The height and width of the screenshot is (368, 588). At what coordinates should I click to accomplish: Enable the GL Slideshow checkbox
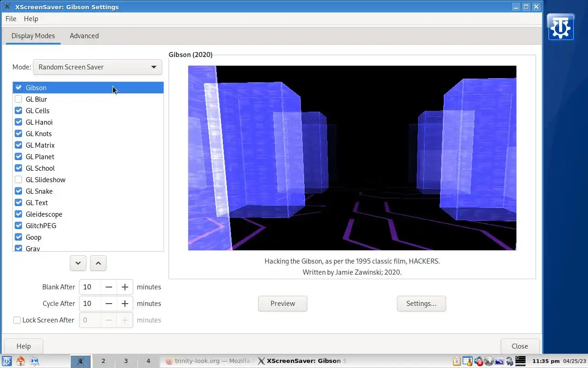18,179
